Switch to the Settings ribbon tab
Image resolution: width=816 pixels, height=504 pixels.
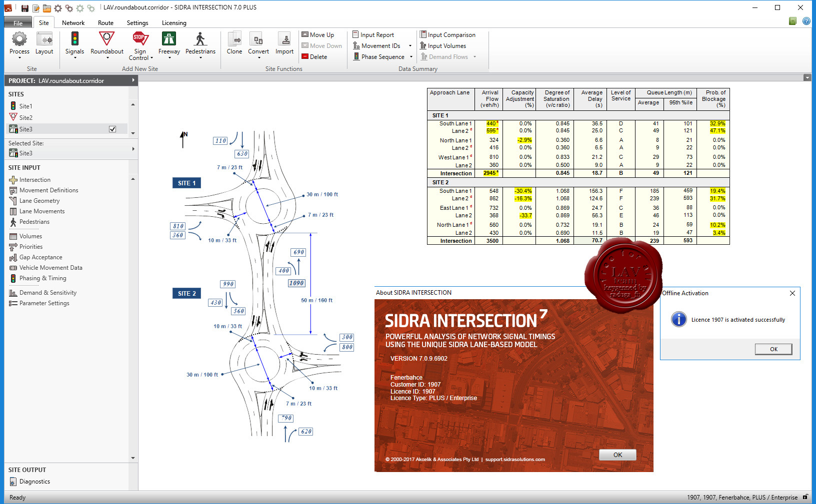coord(137,23)
